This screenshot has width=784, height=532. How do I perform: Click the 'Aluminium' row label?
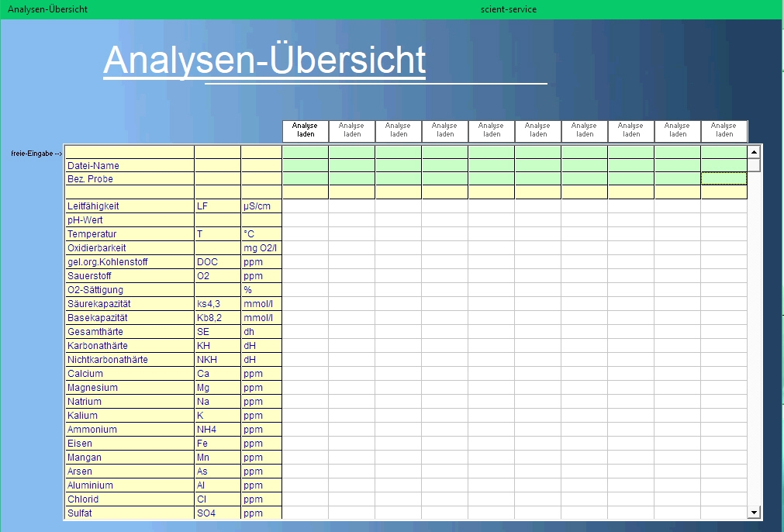pos(130,486)
